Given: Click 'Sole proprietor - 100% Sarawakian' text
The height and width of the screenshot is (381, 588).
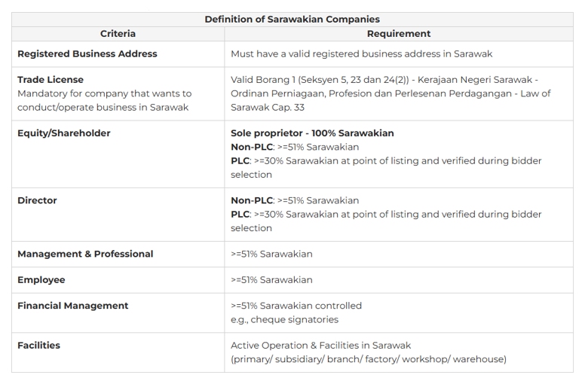Looking at the screenshot, I should pyautogui.click(x=312, y=133).
